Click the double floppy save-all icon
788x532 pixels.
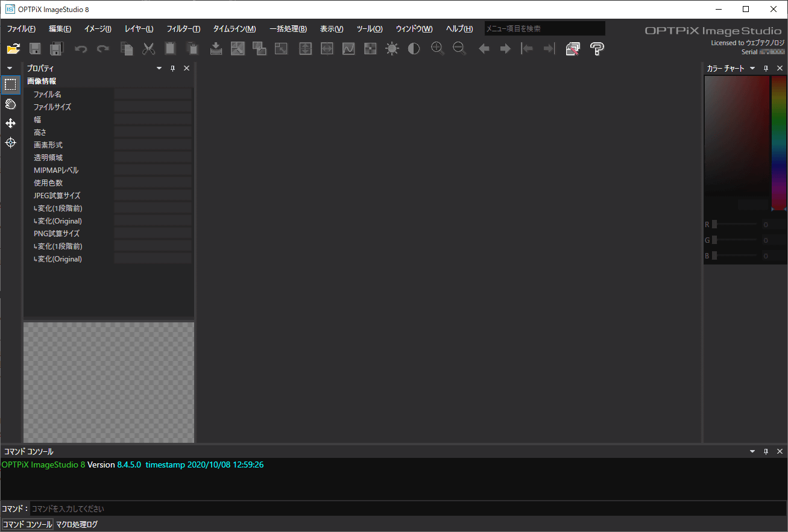pos(57,49)
